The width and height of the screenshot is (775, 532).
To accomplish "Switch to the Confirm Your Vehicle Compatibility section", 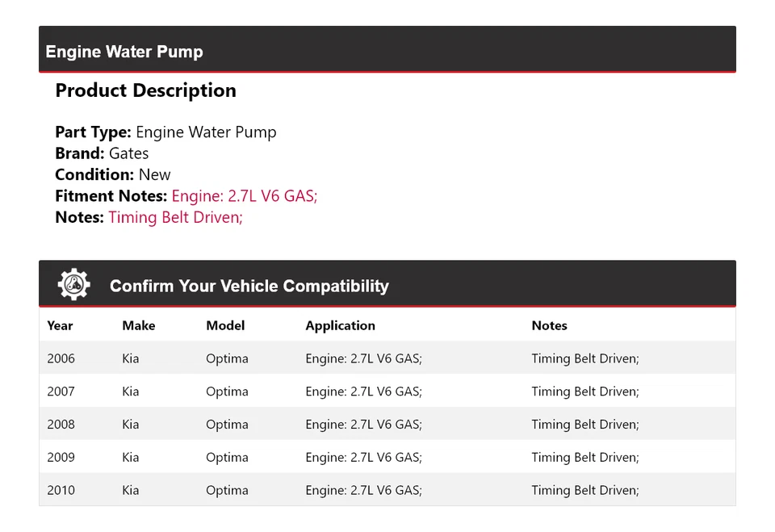I will [x=249, y=285].
